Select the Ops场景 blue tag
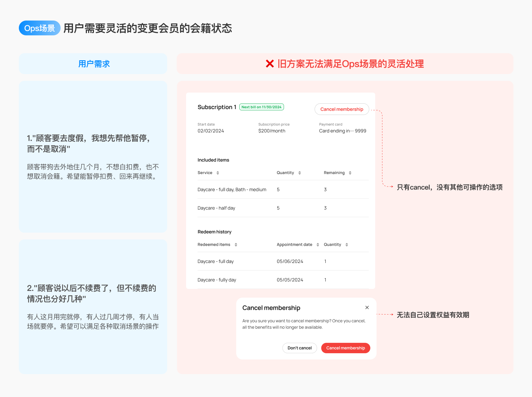The image size is (532, 397). pos(40,28)
